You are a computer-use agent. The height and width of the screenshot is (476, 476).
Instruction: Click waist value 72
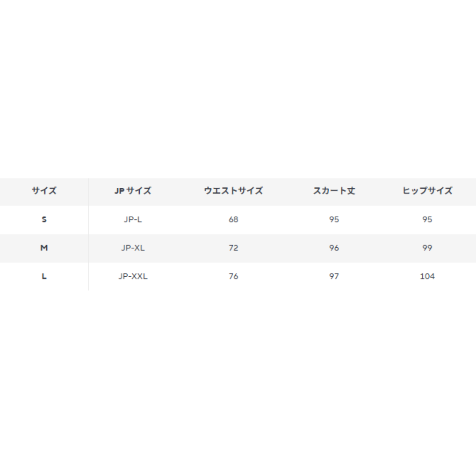(x=234, y=248)
